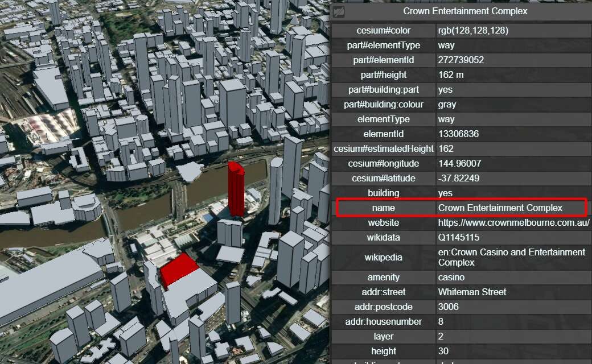
Task: Select the 162 m part height value
Action: pos(451,75)
